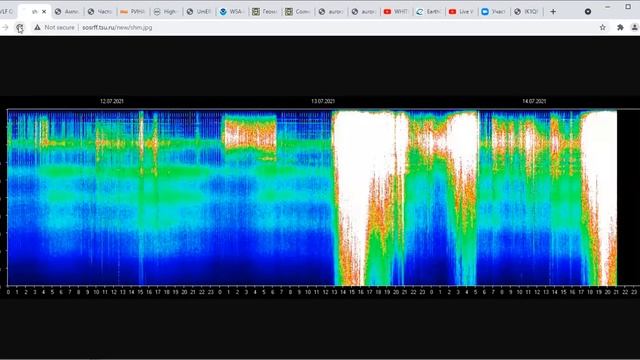Click the sosrff.tsu.ru address bar URL
Image resolution: width=640 pixels, height=360 pixels.
(117, 27)
